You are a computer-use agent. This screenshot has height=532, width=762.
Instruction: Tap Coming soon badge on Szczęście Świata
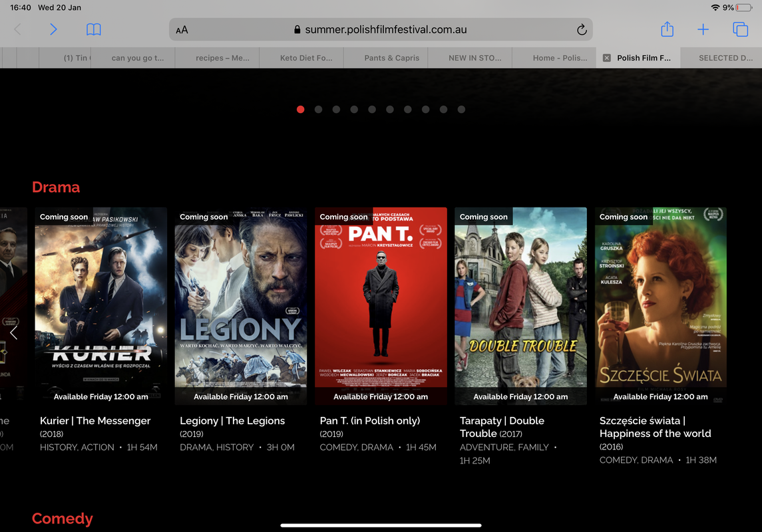click(624, 217)
